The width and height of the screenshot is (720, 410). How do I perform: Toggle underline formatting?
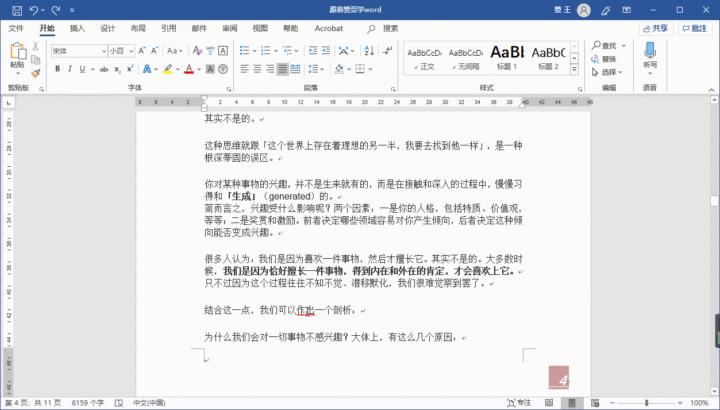[x=82, y=69]
